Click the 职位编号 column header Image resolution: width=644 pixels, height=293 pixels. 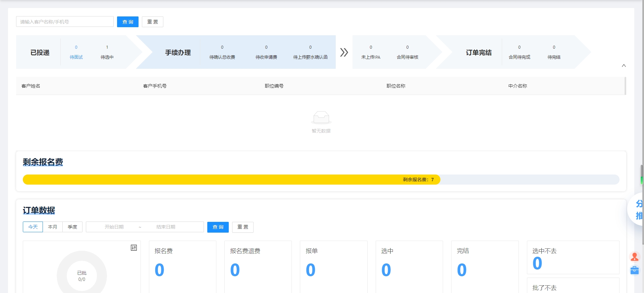274,86
